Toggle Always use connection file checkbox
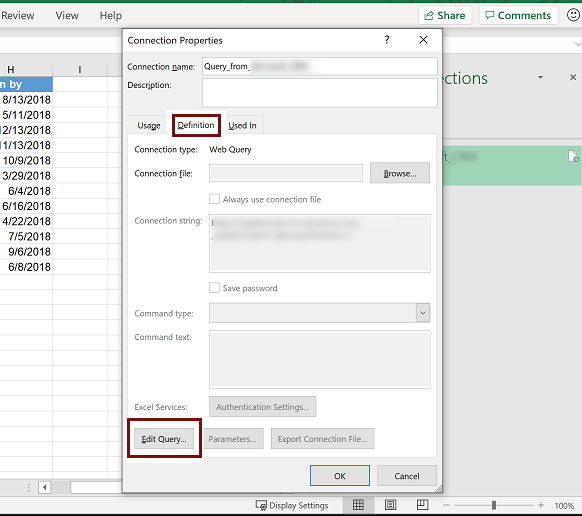The height and width of the screenshot is (516, 582). pyautogui.click(x=214, y=199)
